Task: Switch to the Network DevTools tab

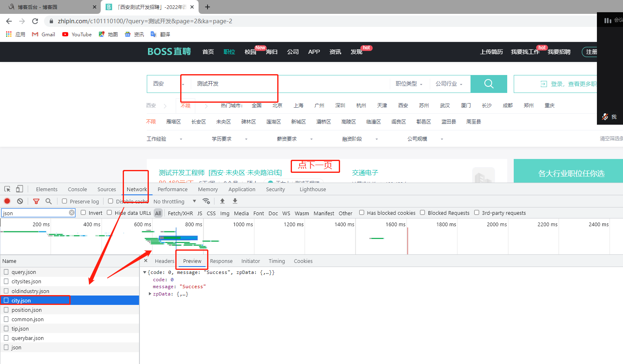Action: tap(137, 189)
